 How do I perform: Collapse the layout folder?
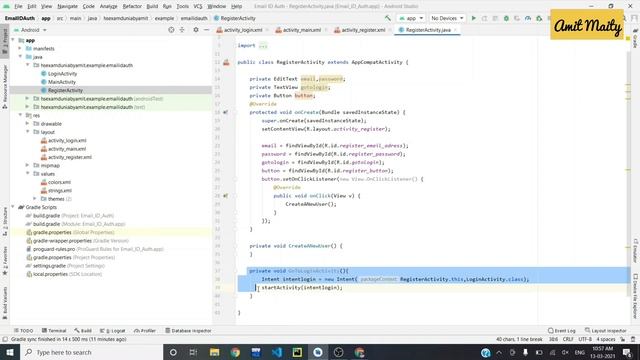coord(27,132)
